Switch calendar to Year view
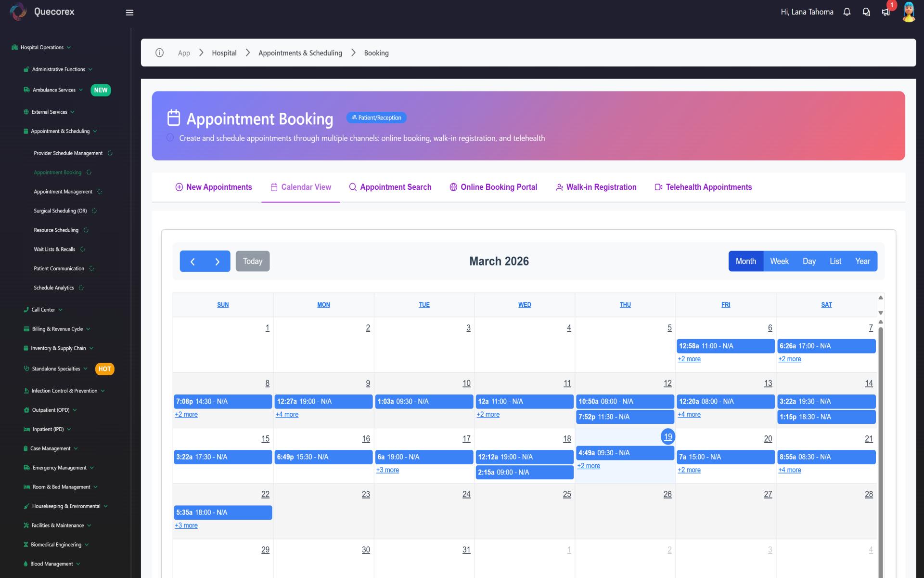 [862, 261]
